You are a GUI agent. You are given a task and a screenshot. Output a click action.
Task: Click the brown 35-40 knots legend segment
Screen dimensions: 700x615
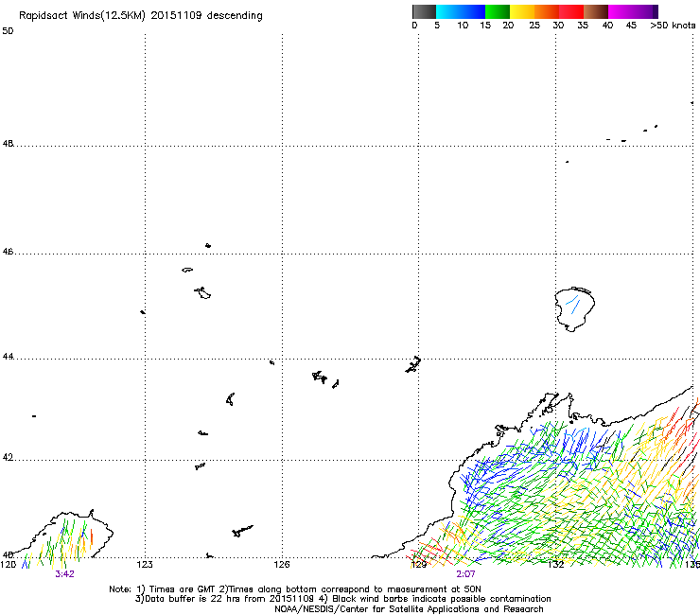(596, 11)
